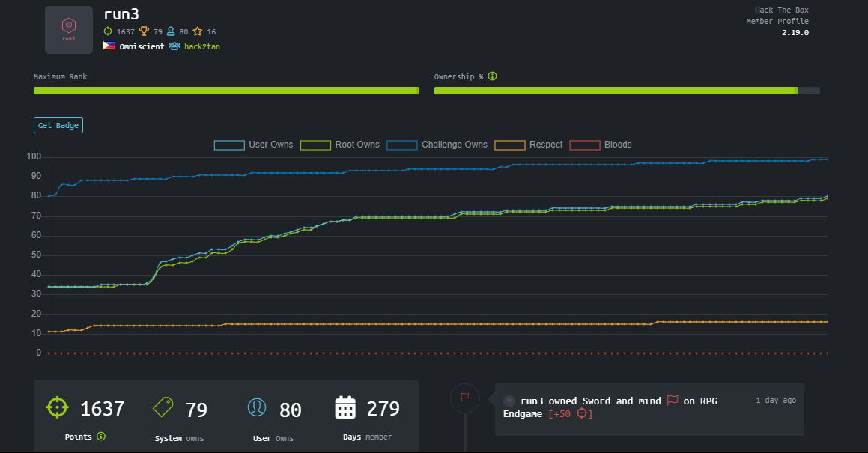Viewport: 868px width, 453px height.
Task: Click the Get Badge button
Action: click(x=58, y=125)
